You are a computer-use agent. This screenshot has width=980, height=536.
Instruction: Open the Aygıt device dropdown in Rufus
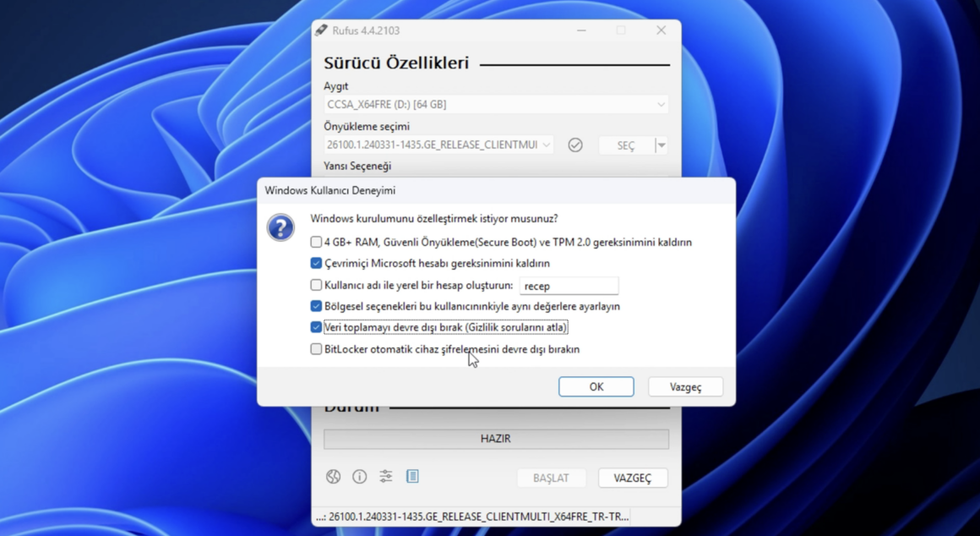496,105
